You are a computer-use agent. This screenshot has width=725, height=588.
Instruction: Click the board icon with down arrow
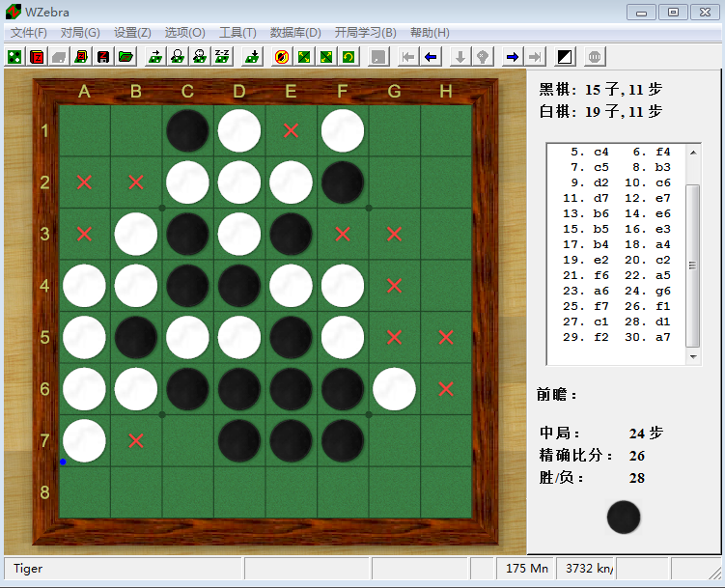pos(252,57)
